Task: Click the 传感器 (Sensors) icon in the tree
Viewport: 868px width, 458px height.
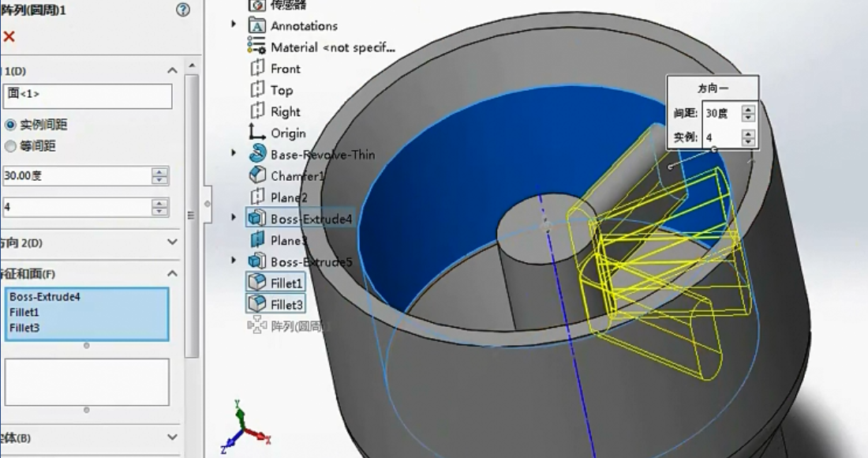Action: [x=258, y=5]
